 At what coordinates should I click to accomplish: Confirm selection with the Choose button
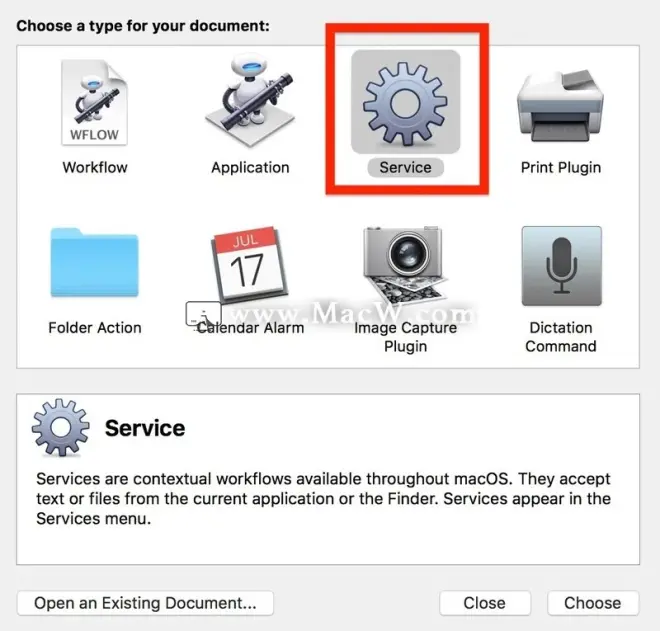click(x=593, y=603)
